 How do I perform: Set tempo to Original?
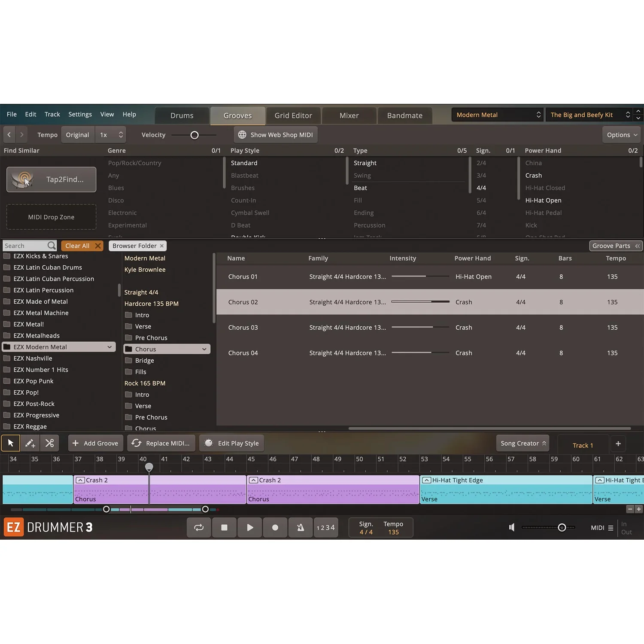coord(78,135)
